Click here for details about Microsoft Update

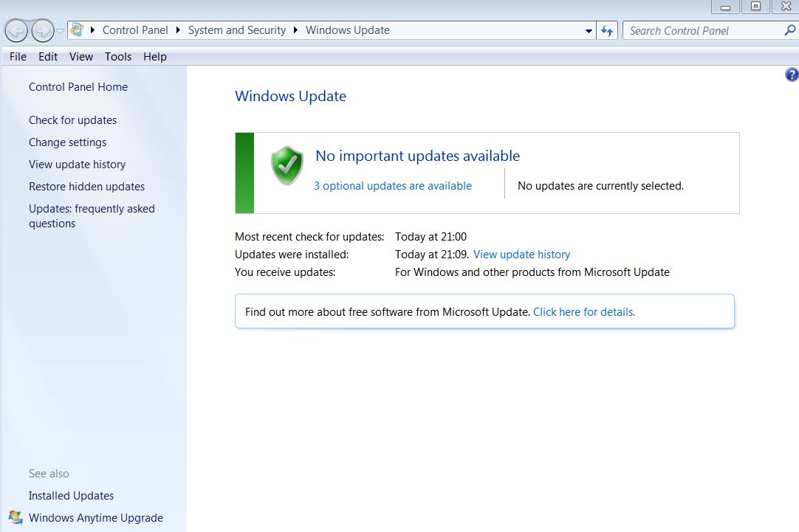coord(584,312)
